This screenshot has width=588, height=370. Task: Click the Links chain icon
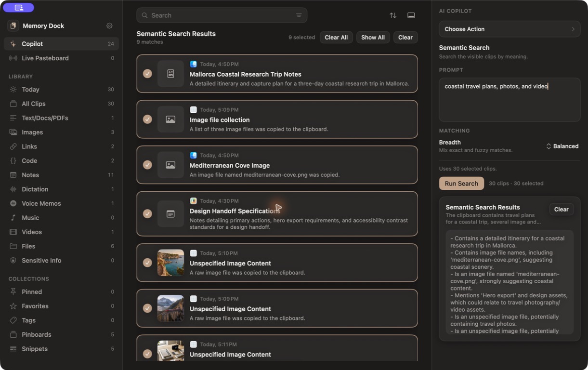pyautogui.click(x=13, y=146)
